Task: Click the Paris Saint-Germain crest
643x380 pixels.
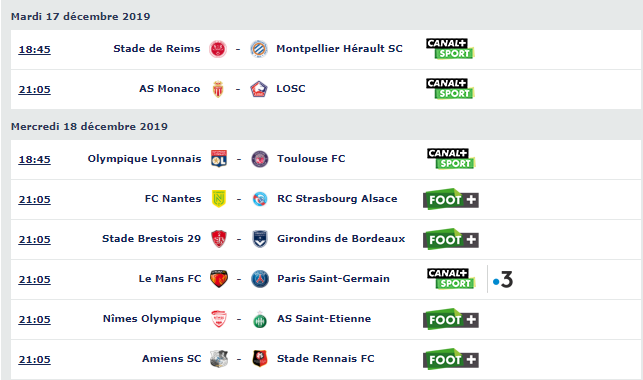Action: [260, 279]
